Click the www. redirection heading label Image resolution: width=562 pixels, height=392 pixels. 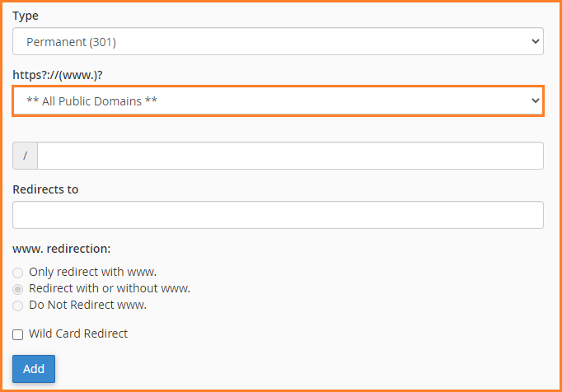pos(62,249)
